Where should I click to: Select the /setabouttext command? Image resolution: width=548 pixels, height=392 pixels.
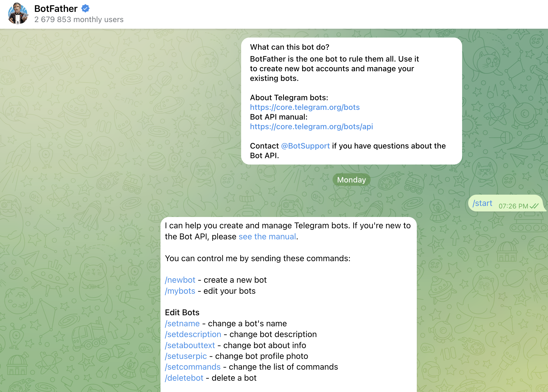[190, 345]
